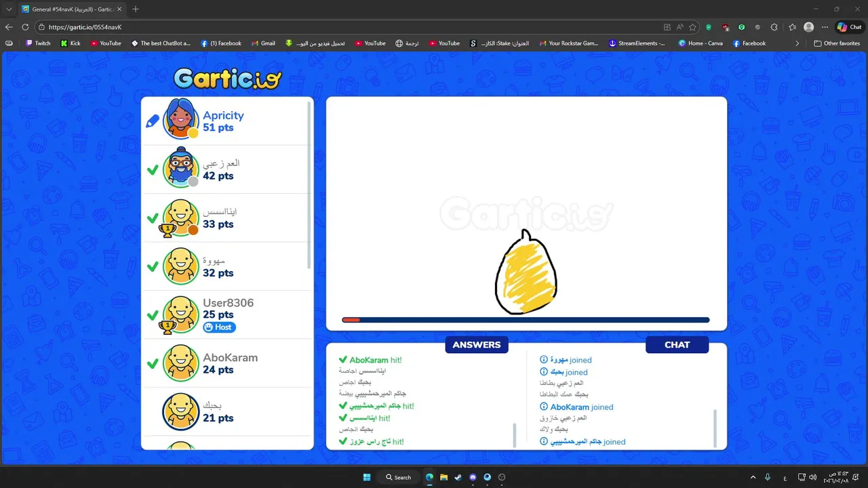This screenshot has height=488, width=868.
Task: Open Copilot Chat button
Action: pyautogui.click(x=850, y=27)
